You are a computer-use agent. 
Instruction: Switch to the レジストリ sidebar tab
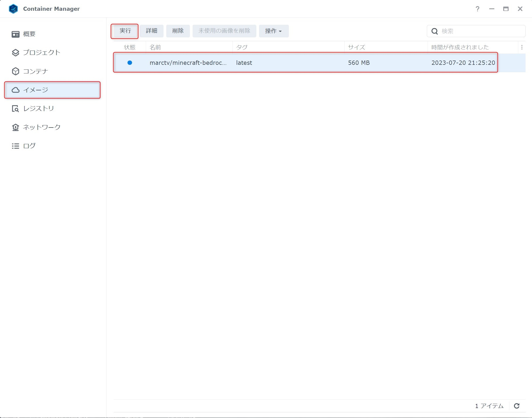38,109
